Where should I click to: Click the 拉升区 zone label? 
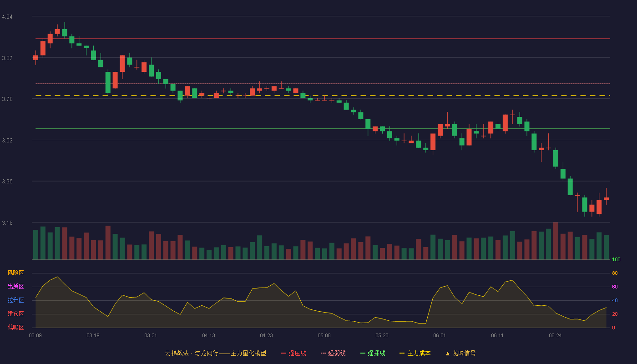[x=15, y=300]
